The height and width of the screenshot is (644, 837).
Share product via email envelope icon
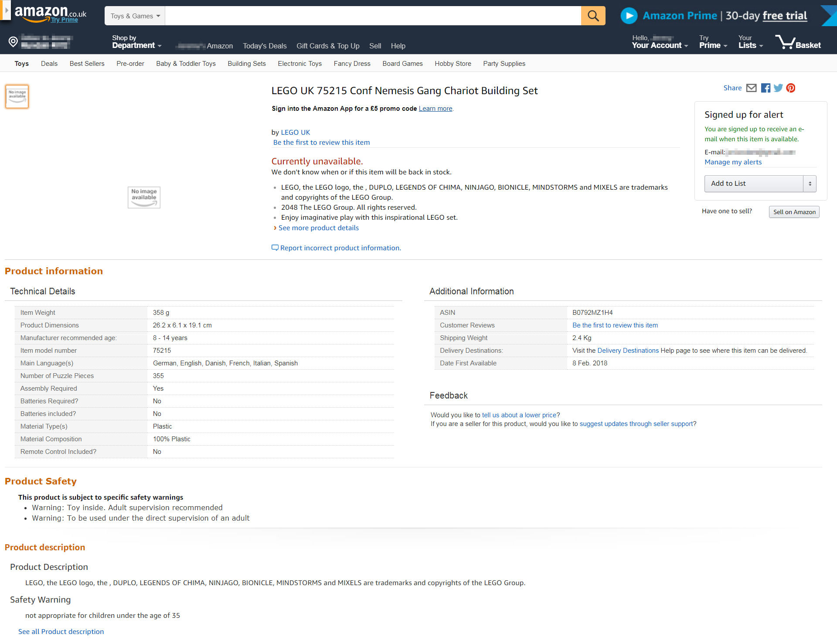click(751, 88)
